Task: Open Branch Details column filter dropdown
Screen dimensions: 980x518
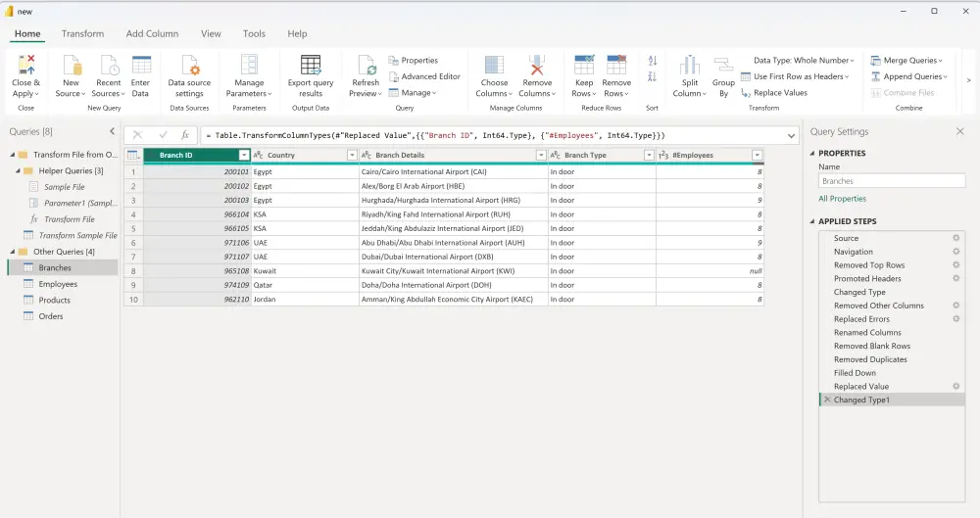Action: click(x=541, y=155)
